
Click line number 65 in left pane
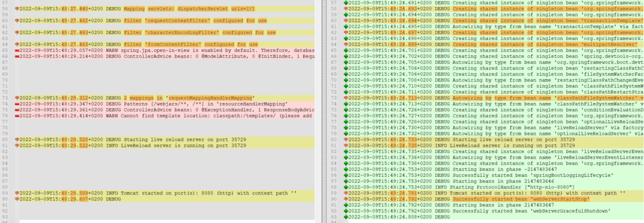[x=4, y=50]
